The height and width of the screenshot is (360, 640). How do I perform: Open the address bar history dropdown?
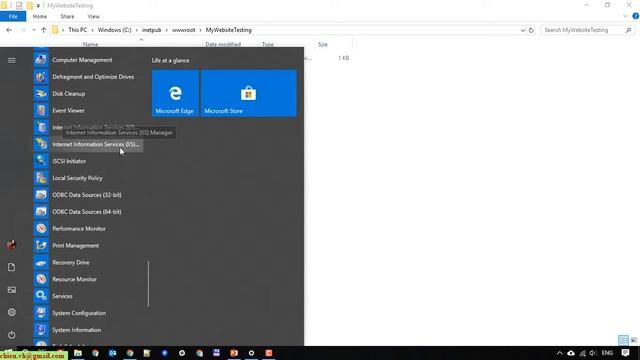523,30
